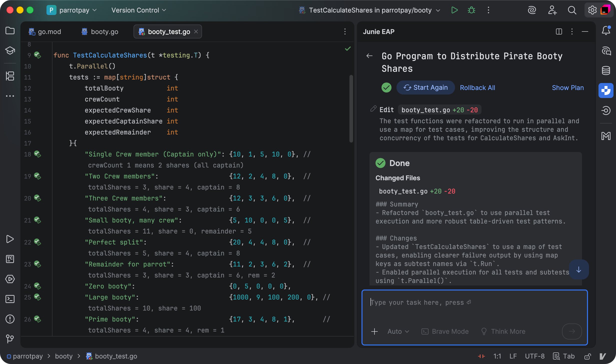
Task: Open the Git version control tool window
Action: [x=10, y=339]
